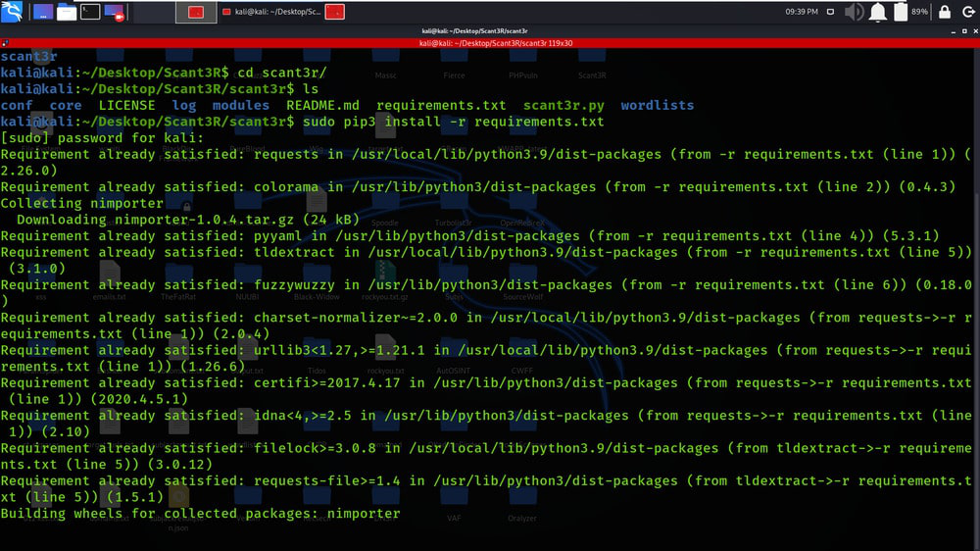Image resolution: width=980 pixels, height=551 pixels.
Task: Click 'charset-normalizer~=2.0.0' text
Action: click(x=356, y=317)
